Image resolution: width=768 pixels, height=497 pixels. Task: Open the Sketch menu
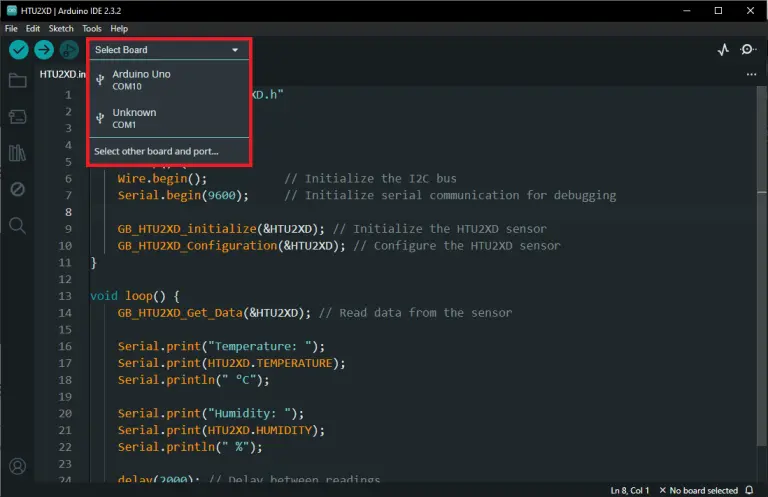pyautogui.click(x=61, y=28)
